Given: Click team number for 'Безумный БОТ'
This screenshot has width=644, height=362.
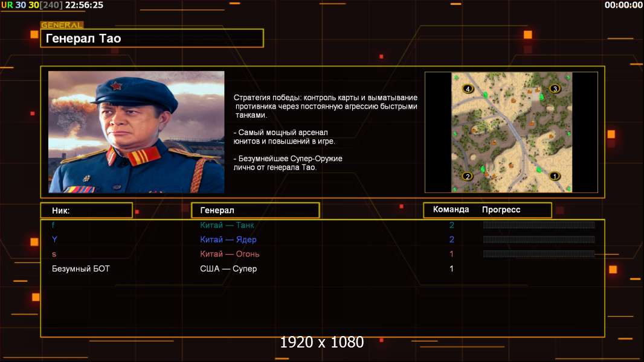Looking at the screenshot, I should click(x=451, y=269).
